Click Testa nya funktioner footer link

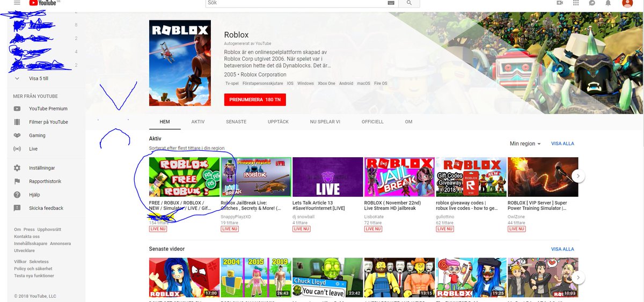[x=34, y=276]
